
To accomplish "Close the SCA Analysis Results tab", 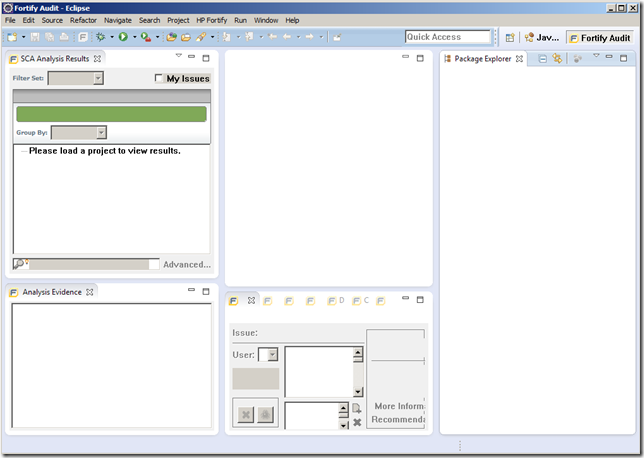I will click(x=97, y=59).
